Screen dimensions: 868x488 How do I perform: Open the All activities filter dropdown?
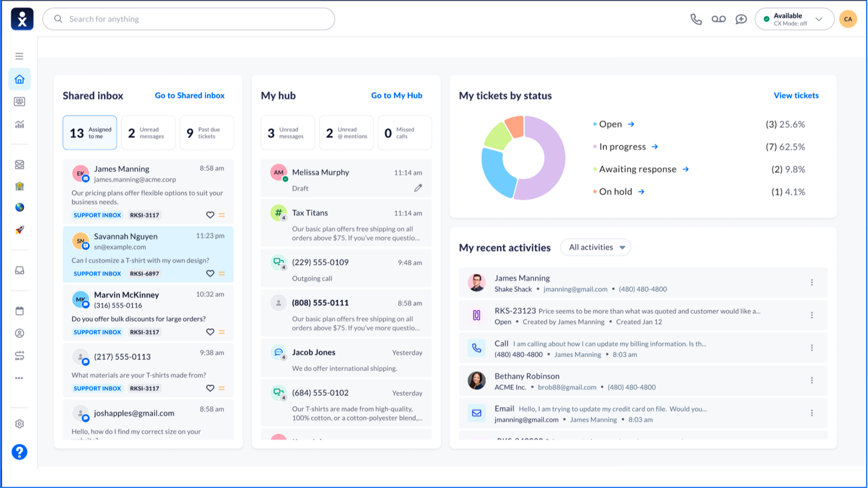click(x=595, y=247)
